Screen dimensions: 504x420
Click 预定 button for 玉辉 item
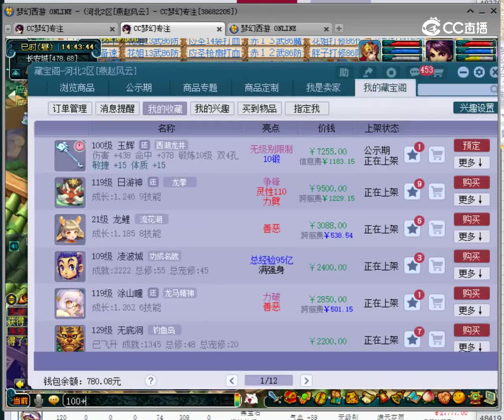471,145
